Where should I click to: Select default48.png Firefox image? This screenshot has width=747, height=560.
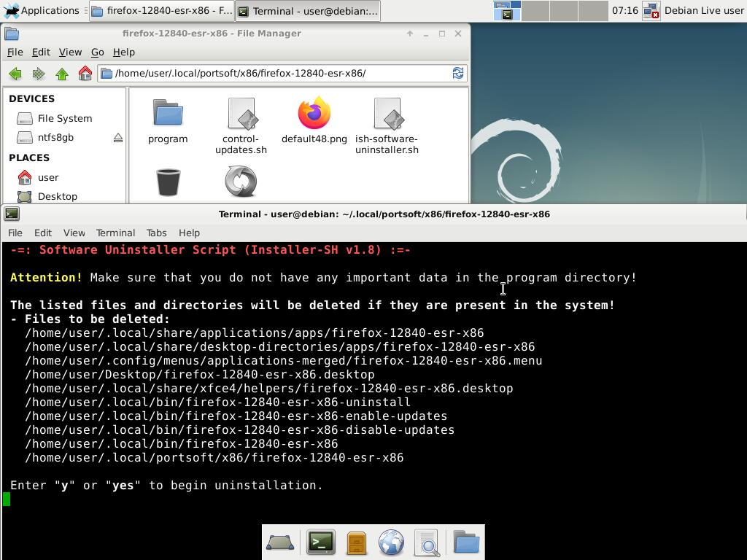(x=314, y=120)
